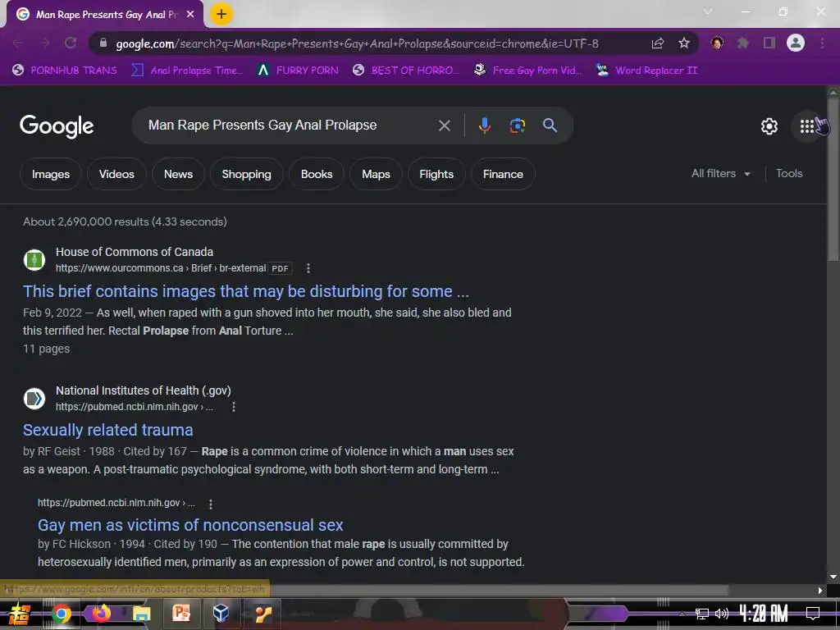Image resolution: width=840 pixels, height=630 pixels.
Task: Open Chrome from the taskbar
Action: 61,614
